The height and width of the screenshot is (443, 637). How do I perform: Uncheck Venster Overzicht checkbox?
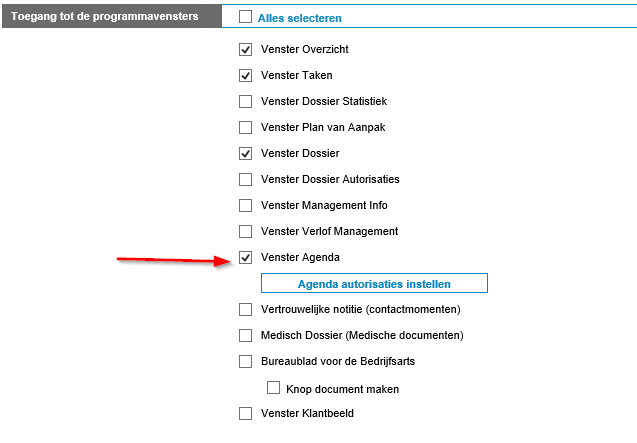click(245, 49)
